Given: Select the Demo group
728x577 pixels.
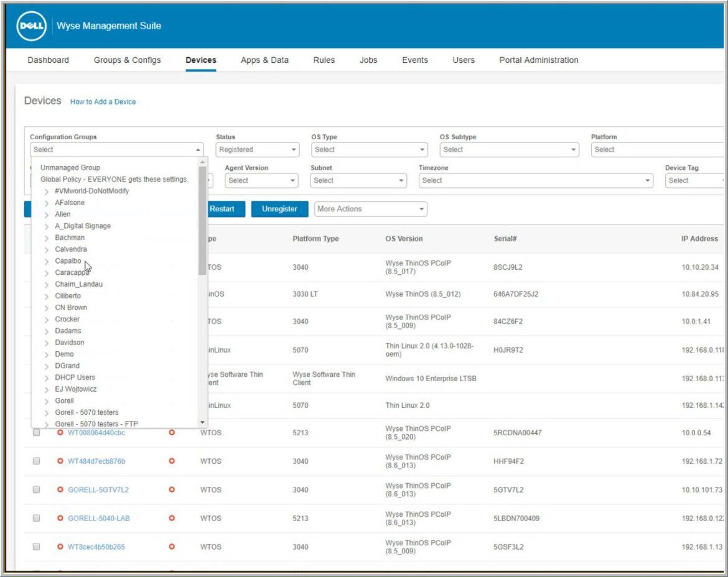Looking at the screenshot, I should click(64, 354).
